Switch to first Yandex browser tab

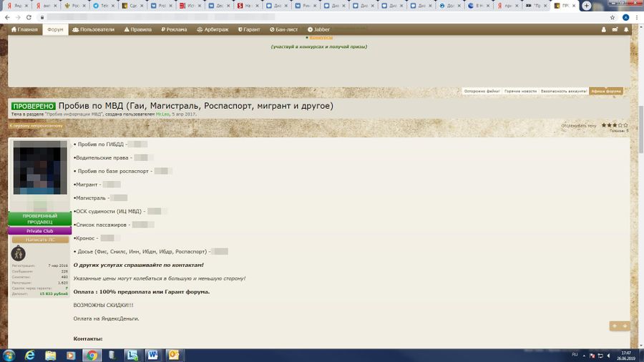[16, 6]
